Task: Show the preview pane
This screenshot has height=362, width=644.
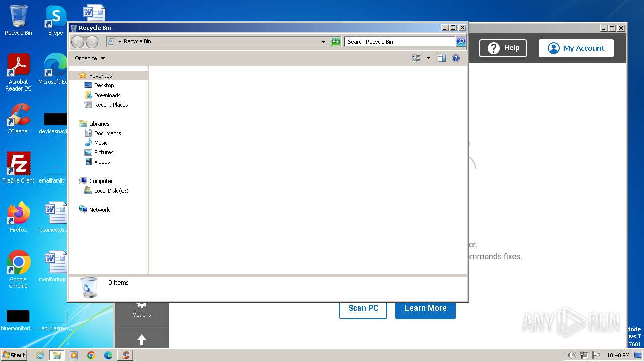Action: (441, 58)
